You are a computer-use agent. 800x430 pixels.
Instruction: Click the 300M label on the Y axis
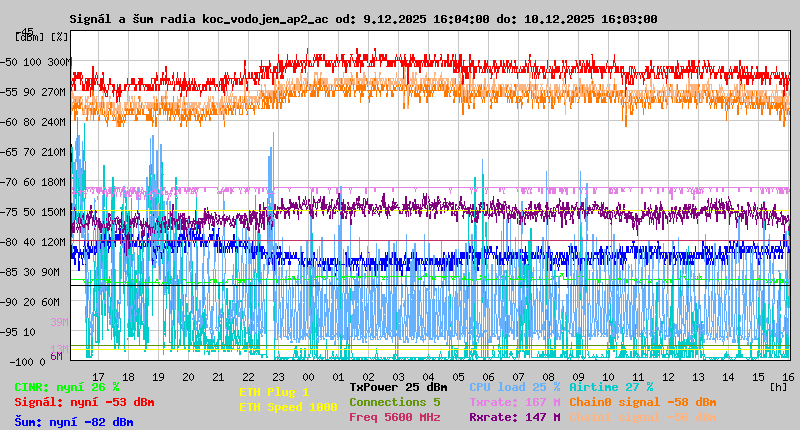pos(59,62)
